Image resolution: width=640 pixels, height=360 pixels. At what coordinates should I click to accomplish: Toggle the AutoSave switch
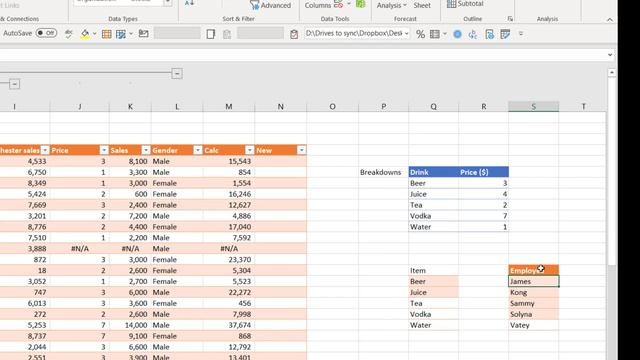(46, 33)
